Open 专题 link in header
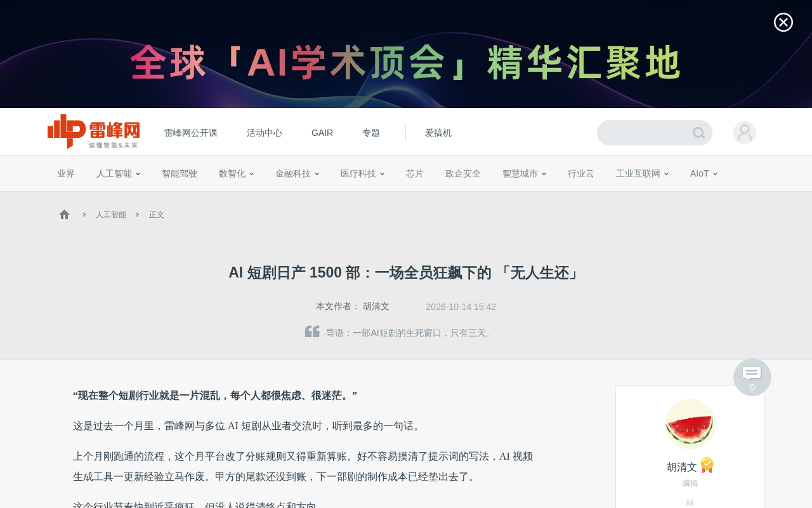The height and width of the screenshot is (508, 812). click(x=371, y=133)
